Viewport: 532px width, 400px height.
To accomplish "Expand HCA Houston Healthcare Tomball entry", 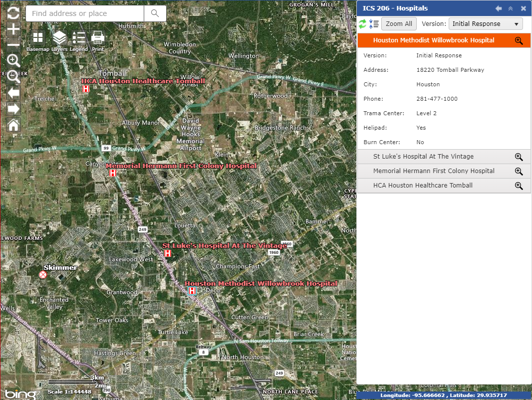I will [x=422, y=186].
